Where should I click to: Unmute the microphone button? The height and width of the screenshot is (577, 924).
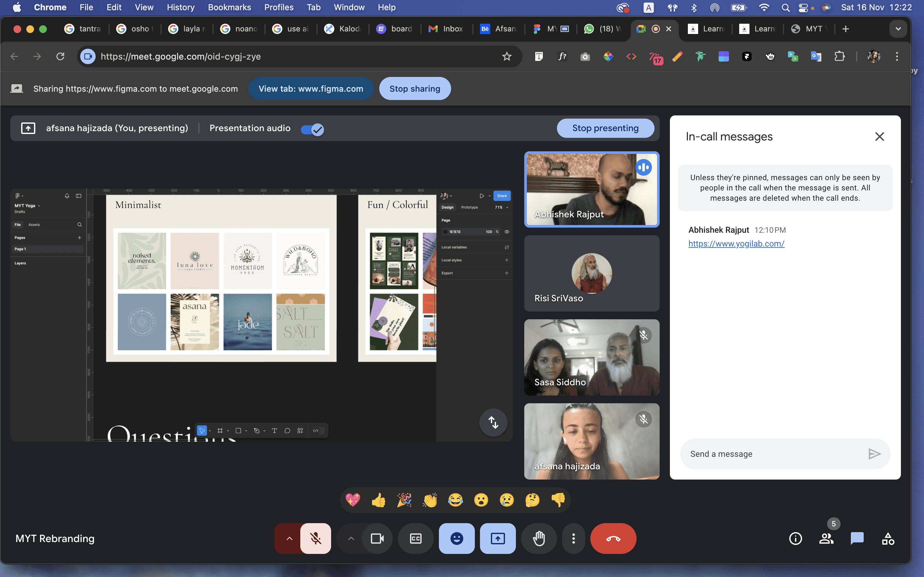click(315, 539)
